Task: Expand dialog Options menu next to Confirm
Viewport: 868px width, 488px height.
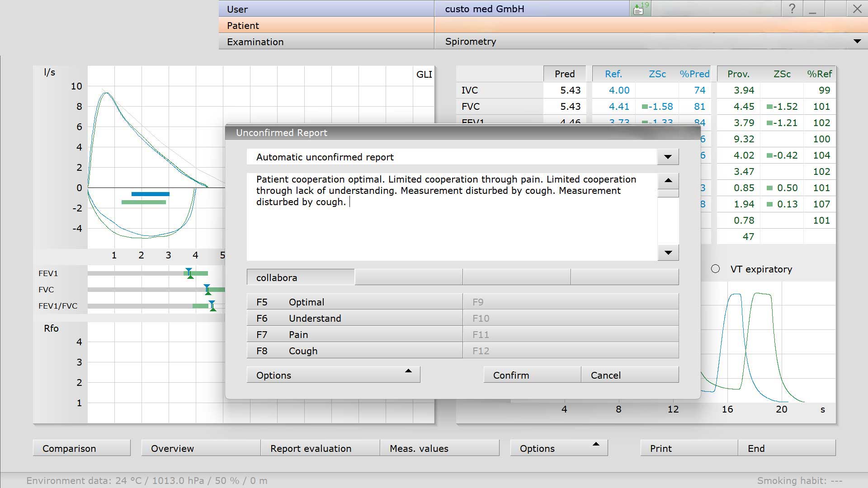Action: click(x=333, y=375)
